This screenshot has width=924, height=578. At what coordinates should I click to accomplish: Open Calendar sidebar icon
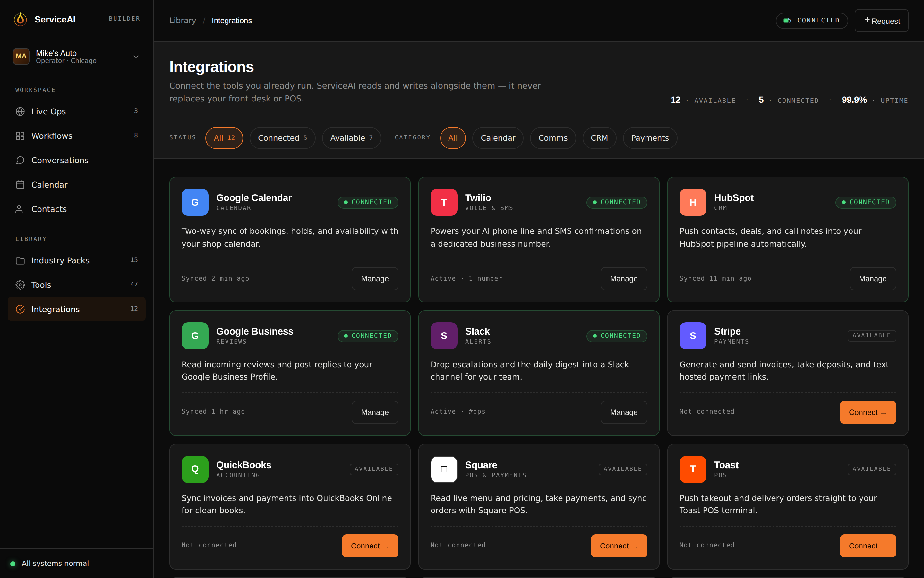click(20, 185)
